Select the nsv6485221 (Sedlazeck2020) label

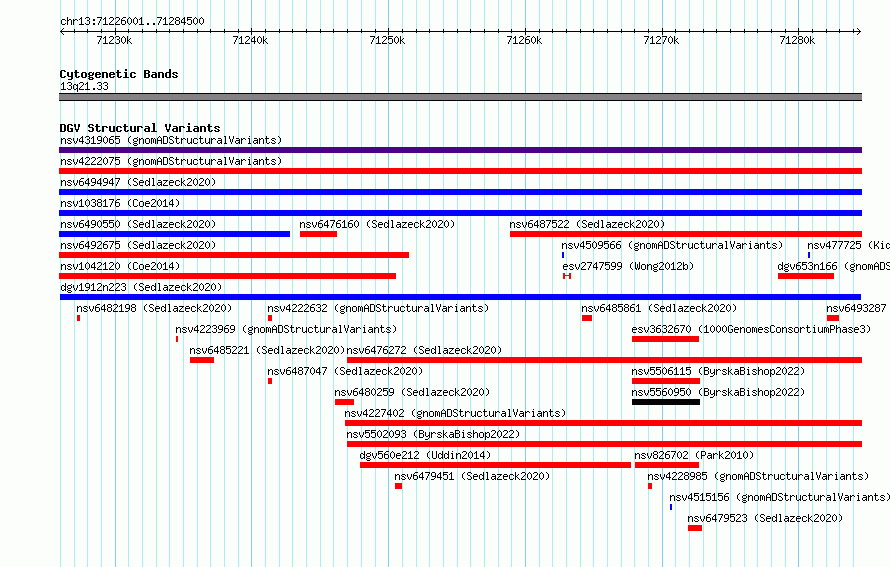point(267,350)
